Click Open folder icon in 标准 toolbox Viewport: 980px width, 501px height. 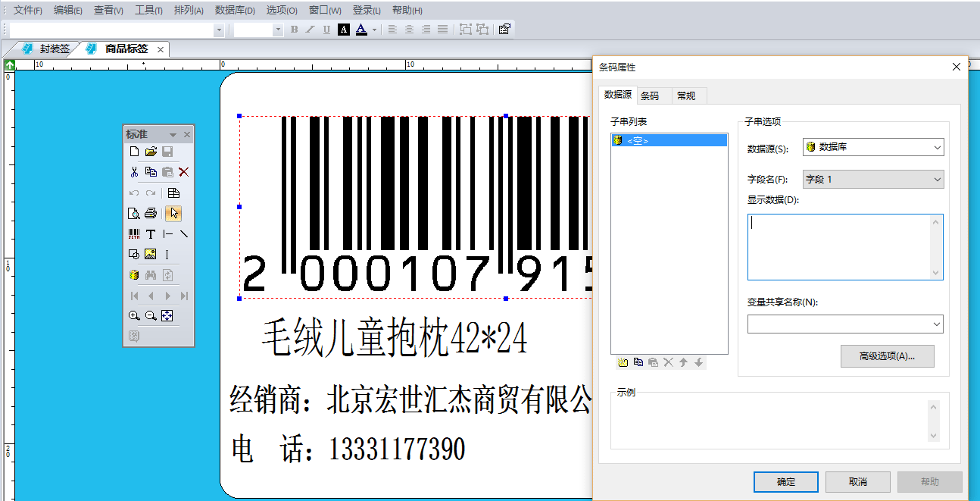tap(151, 152)
